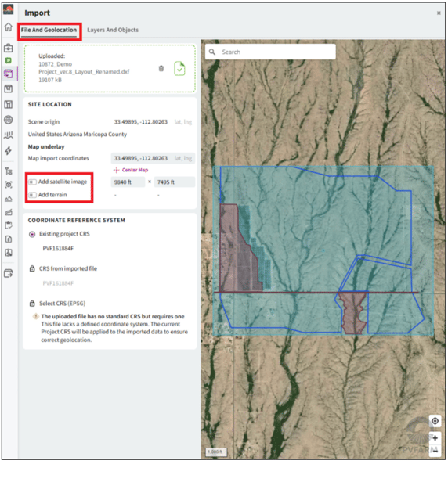This screenshot has height=493, width=448.
Task: Click the locate target button on map
Action: click(x=435, y=421)
